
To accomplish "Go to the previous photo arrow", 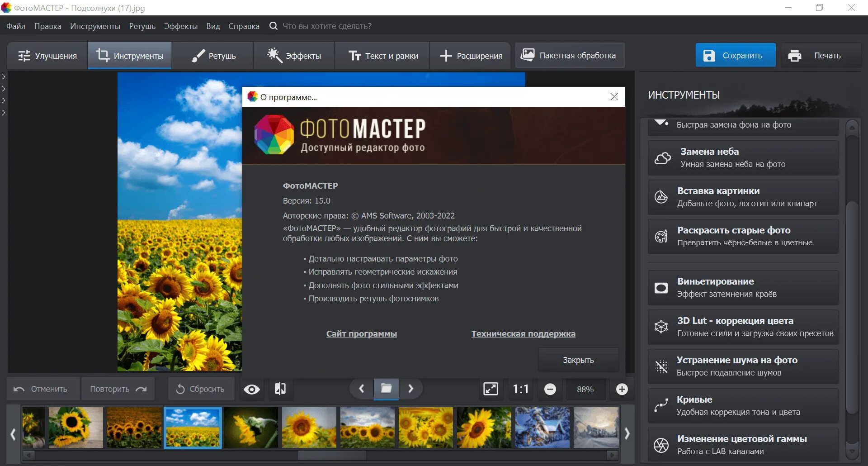I will [x=361, y=389].
